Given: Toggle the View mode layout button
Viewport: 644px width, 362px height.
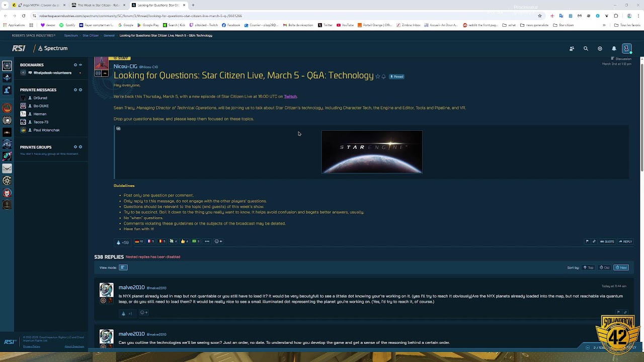Looking at the screenshot, I should click(x=123, y=267).
